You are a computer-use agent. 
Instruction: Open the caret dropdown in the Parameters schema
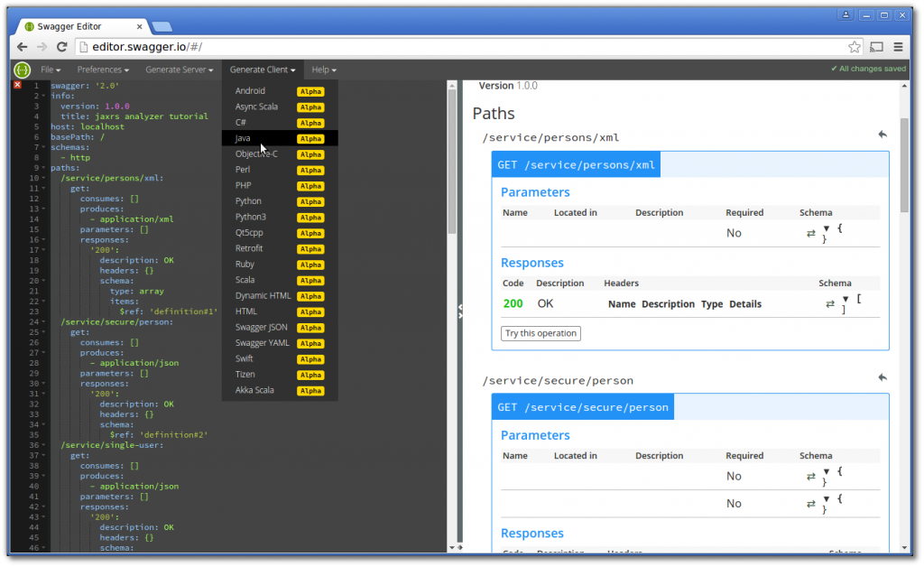[827, 229]
